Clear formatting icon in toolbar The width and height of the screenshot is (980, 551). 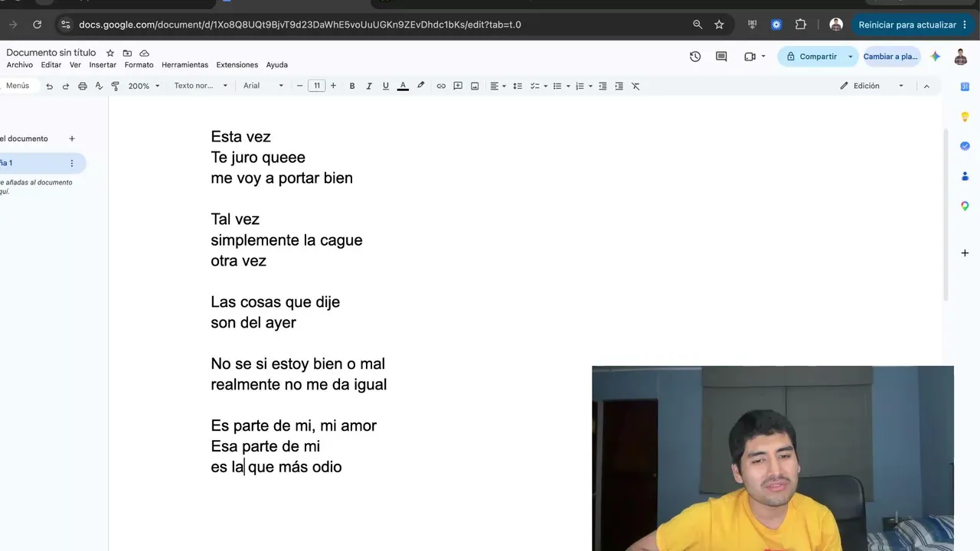[x=635, y=86]
